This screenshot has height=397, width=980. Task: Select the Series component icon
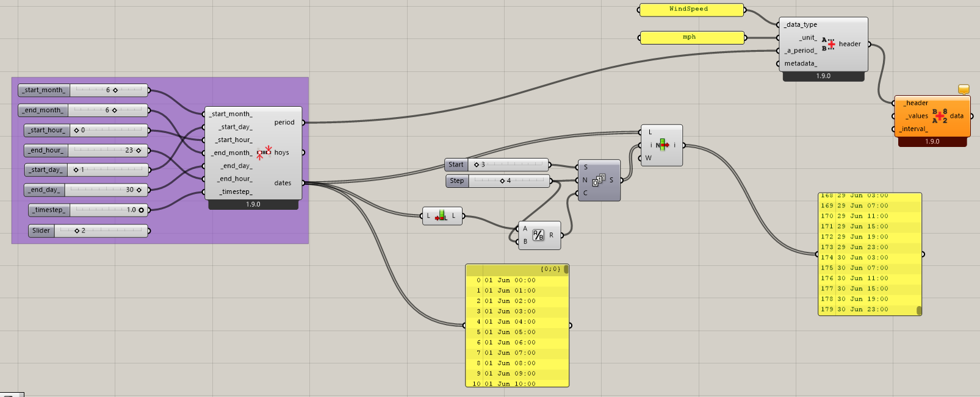pyautogui.click(x=599, y=180)
